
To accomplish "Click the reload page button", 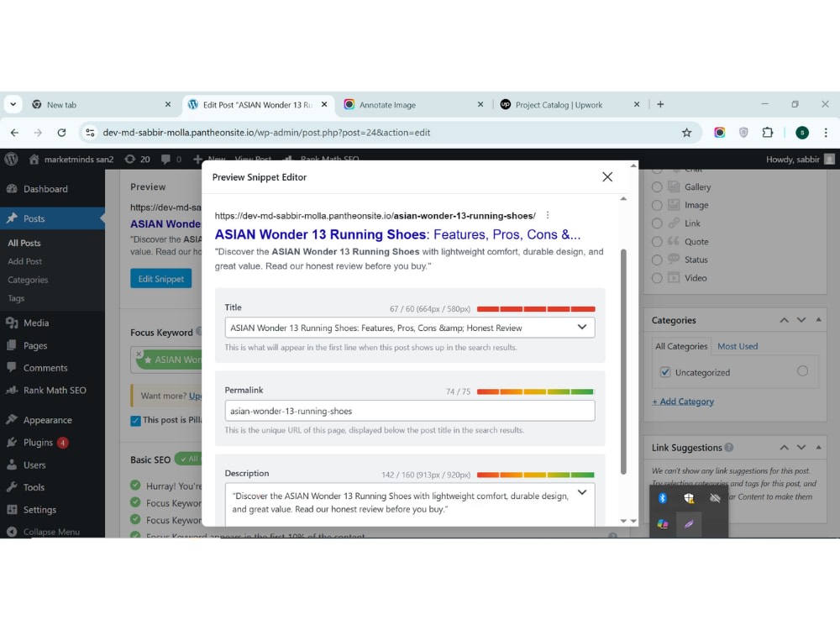I will point(61,133).
